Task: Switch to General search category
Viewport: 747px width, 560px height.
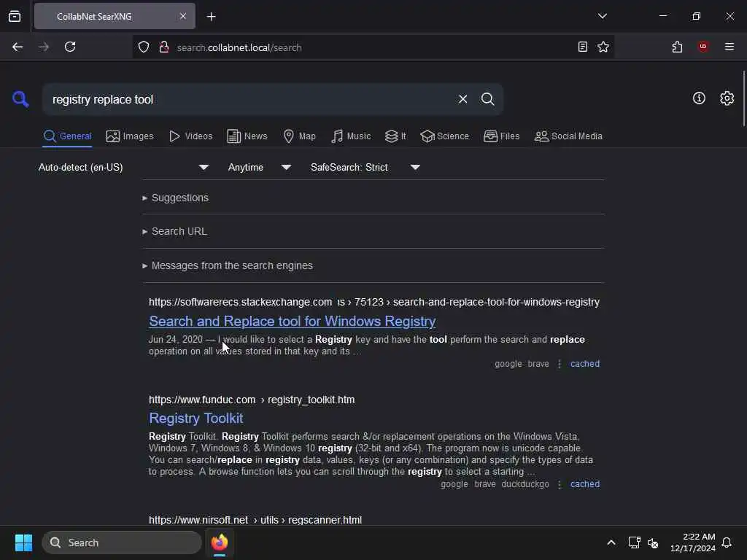Action: pos(67,136)
